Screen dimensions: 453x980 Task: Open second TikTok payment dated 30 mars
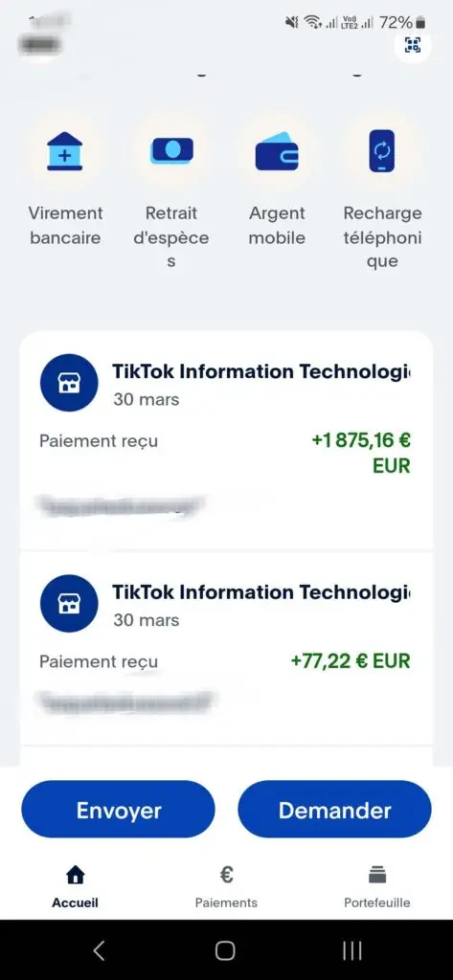coord(226,649)
